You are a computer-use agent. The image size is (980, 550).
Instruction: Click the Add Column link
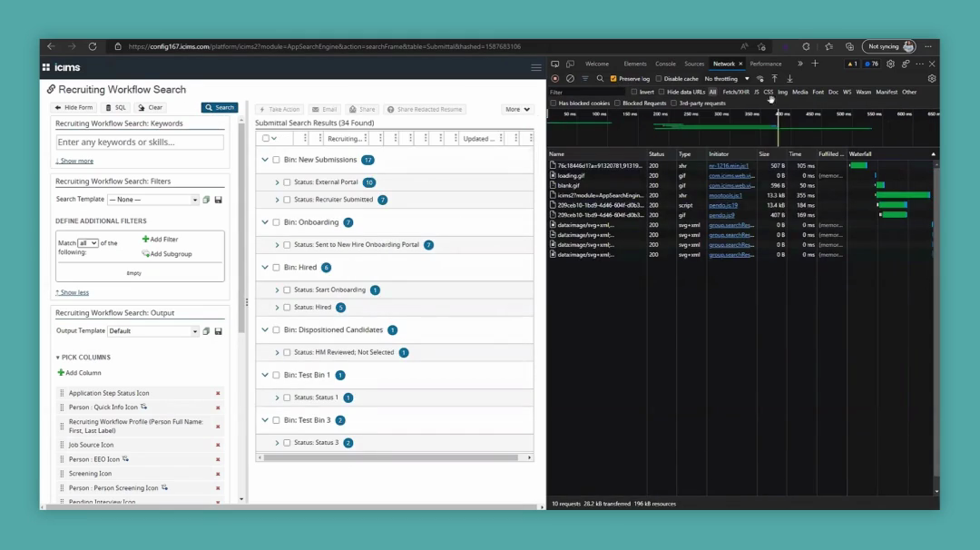pos(79,372)
